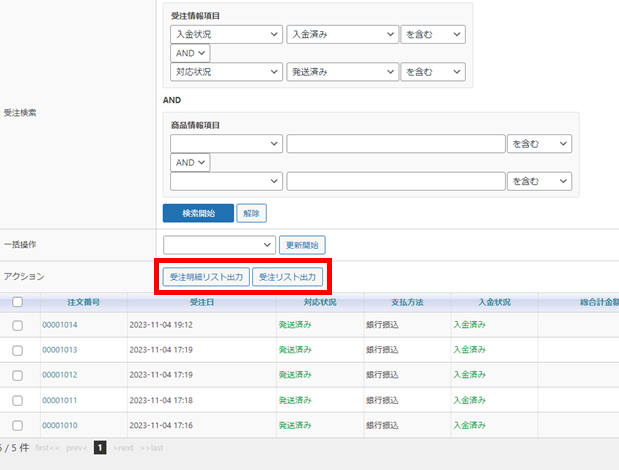This screenshot has width=619, height=470.
Task: Click 受注明細リスト出力 export button
Action: (x=205, y=277)
